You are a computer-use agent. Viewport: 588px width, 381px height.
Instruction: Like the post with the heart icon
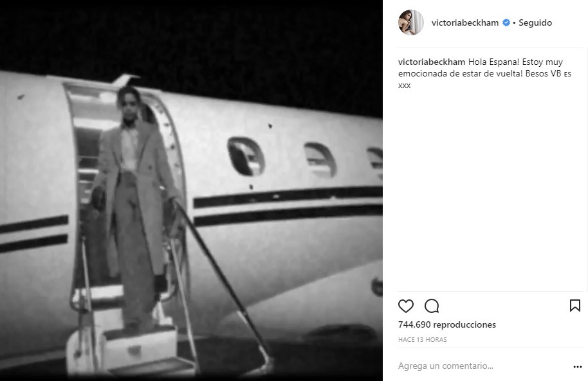pyautogui.click(x=406, y=306)
